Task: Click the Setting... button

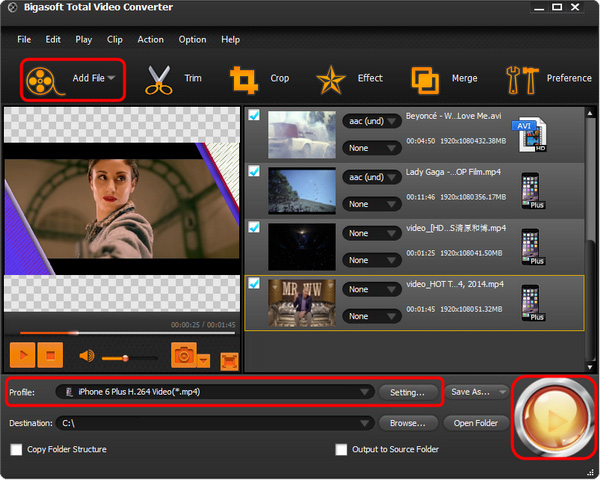Action: 408,392
